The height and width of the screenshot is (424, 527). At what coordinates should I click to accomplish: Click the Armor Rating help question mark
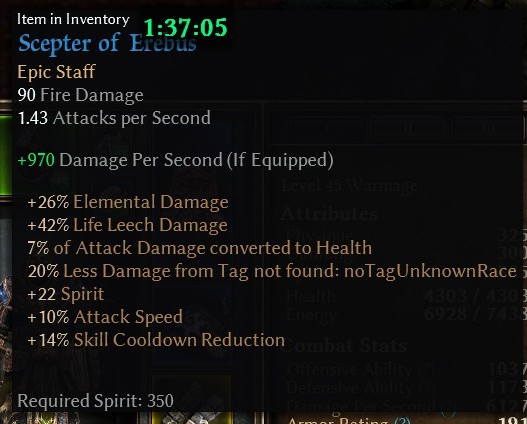[402, 421]
